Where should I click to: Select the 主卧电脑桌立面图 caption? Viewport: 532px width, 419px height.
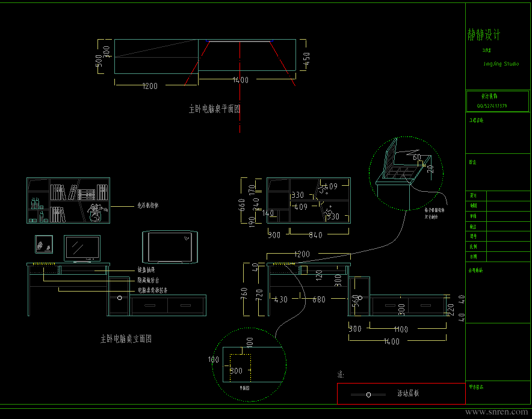pos(126,338)
